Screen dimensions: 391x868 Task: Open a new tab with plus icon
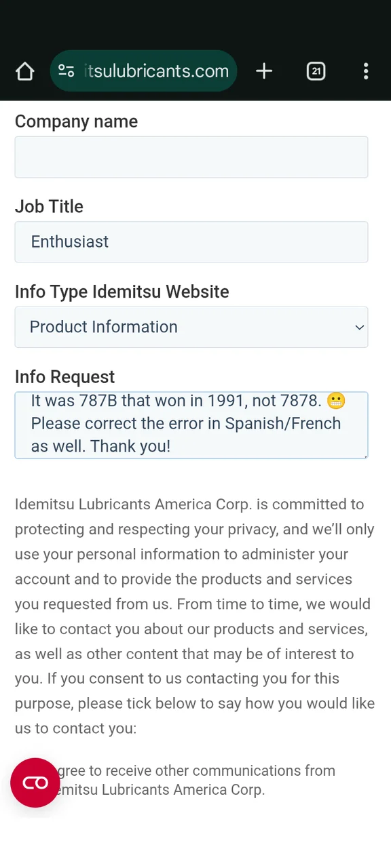click(264, 71)
